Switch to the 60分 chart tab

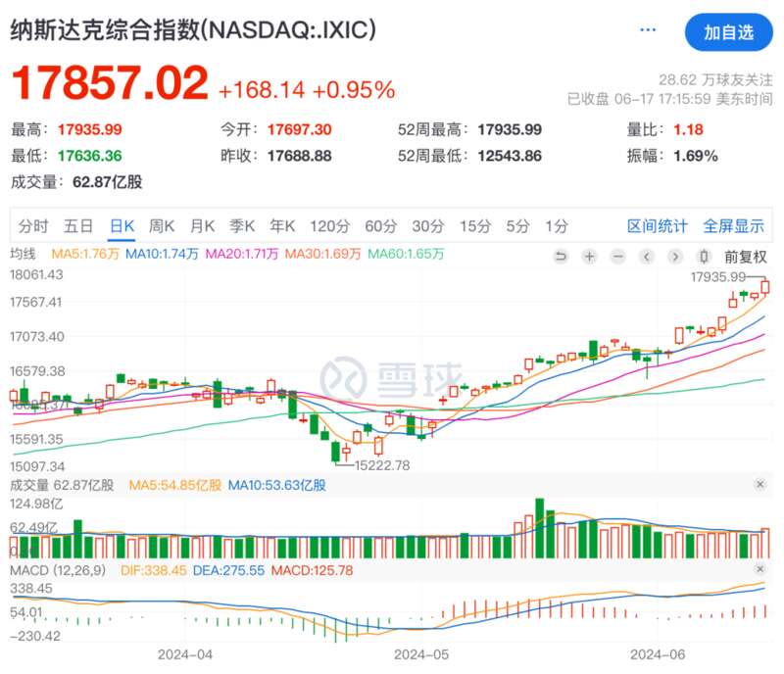pos(380,226)
